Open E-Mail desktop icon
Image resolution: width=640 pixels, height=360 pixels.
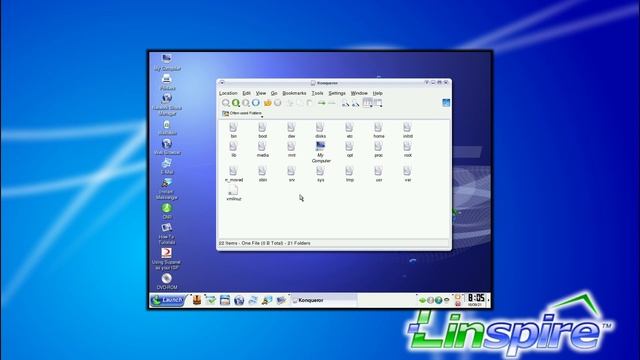167,166
